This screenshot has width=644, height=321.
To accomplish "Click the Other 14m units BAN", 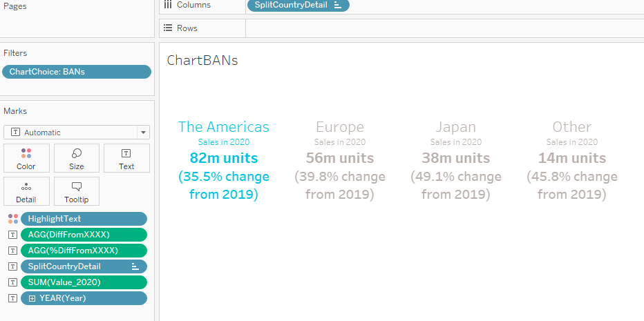I will click(571, 158).
